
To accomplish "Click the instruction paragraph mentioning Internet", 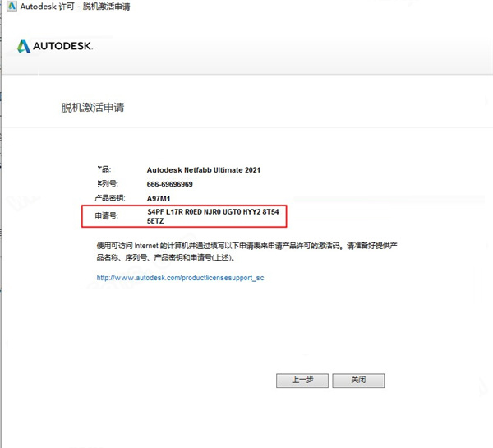I will (x=246, y=252).
